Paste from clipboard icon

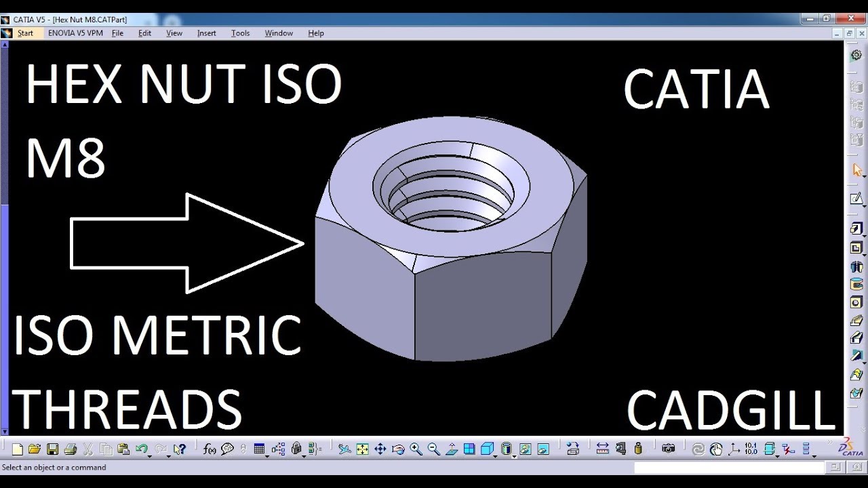(x=123, y=449)
